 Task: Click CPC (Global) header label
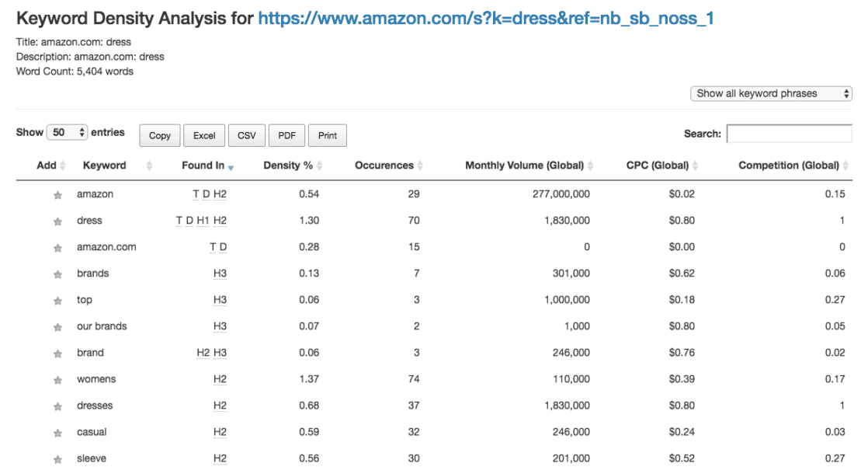click(658, 165)
